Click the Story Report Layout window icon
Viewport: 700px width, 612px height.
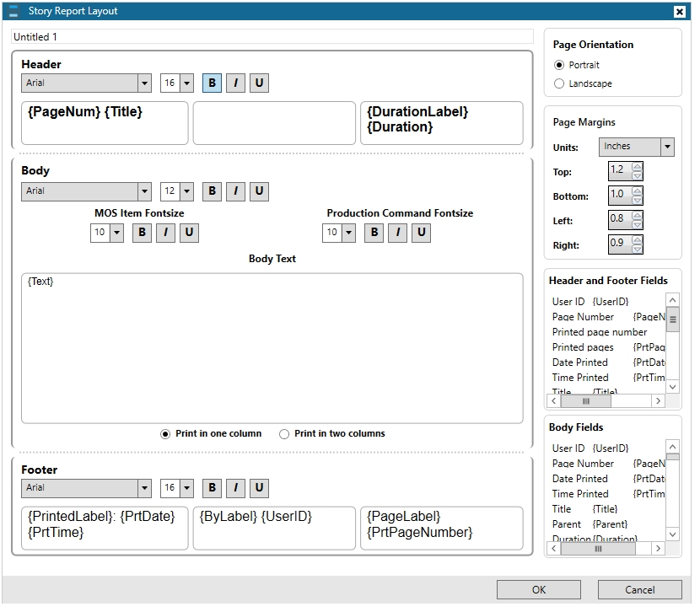pos(13,11)
